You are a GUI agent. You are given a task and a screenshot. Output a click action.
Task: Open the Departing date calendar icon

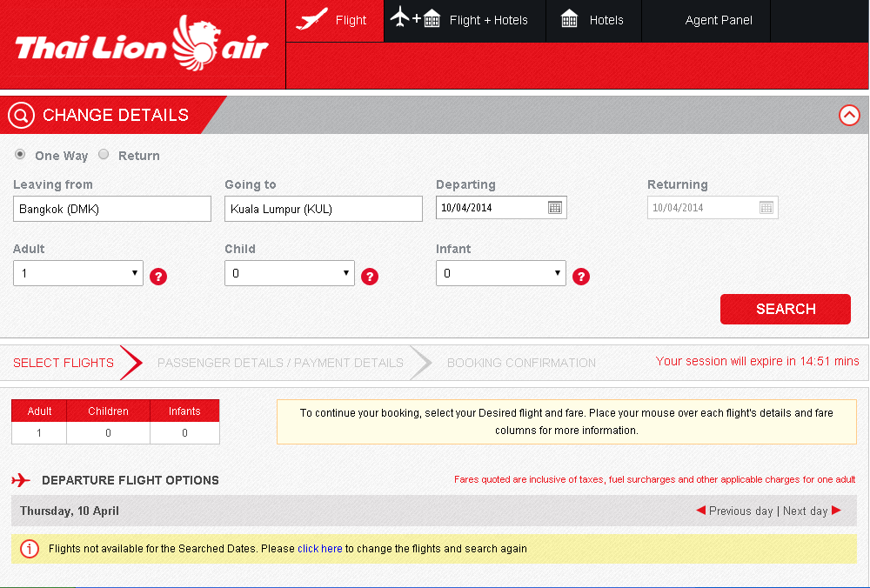555,208
